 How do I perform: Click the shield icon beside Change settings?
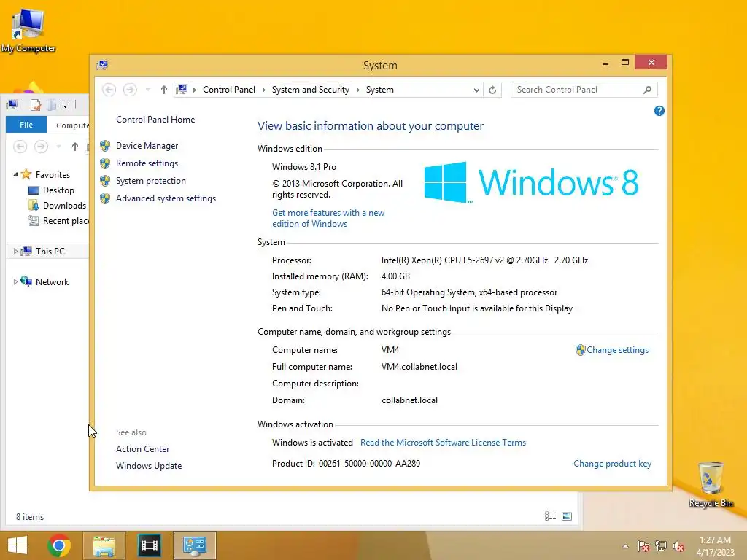click(x=580, y=350)
